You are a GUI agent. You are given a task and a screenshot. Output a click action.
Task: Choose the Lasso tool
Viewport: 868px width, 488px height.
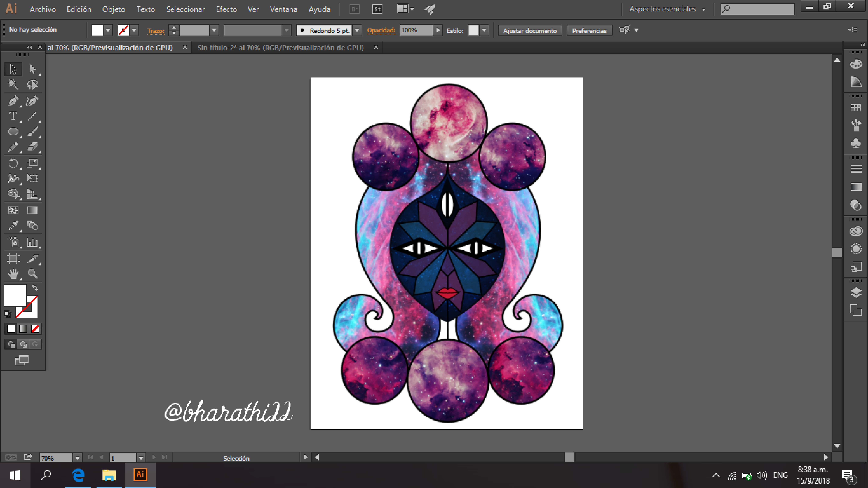pyautogui.click(x=32, y=84)
